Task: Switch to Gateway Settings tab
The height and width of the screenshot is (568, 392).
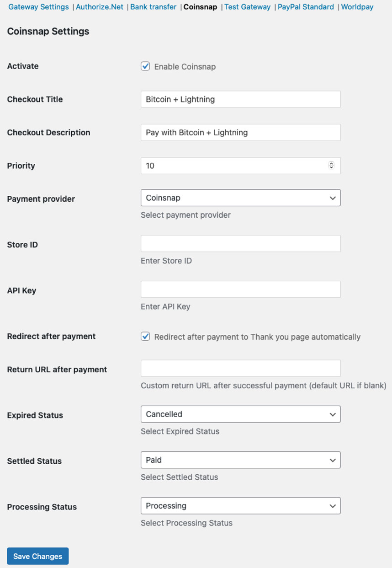Action: coord(38,7)
